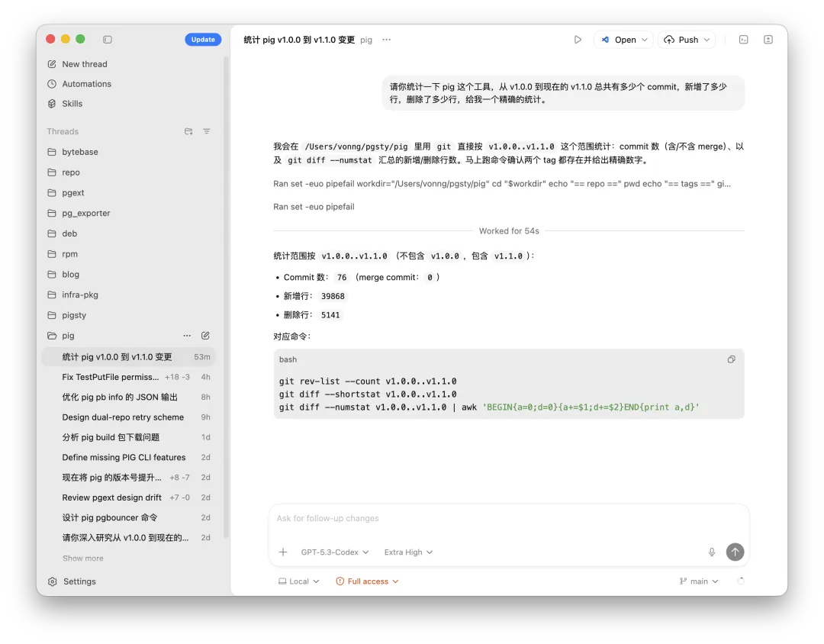Open the Skills section

coord(72,104)
